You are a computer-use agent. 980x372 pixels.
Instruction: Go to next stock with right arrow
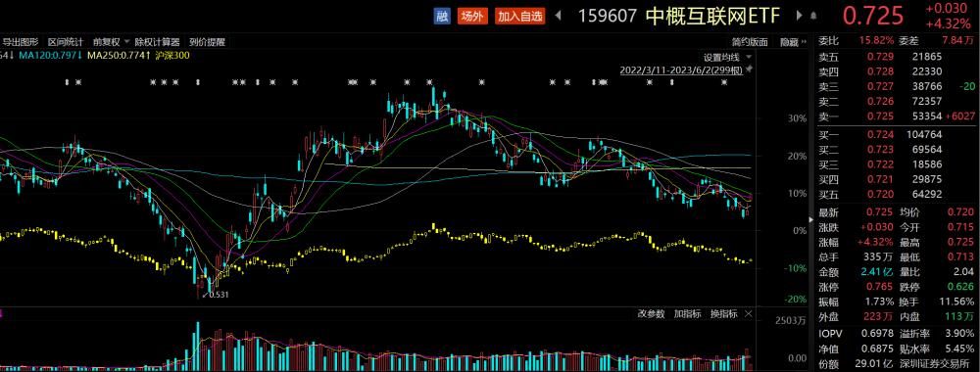point(798,17)
